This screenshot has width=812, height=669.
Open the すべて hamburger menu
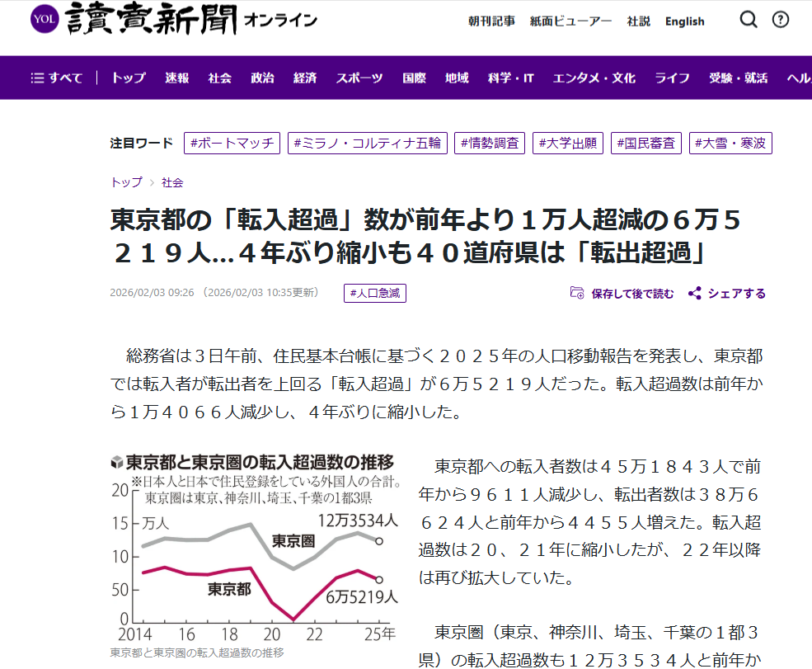tap(57, 78)
